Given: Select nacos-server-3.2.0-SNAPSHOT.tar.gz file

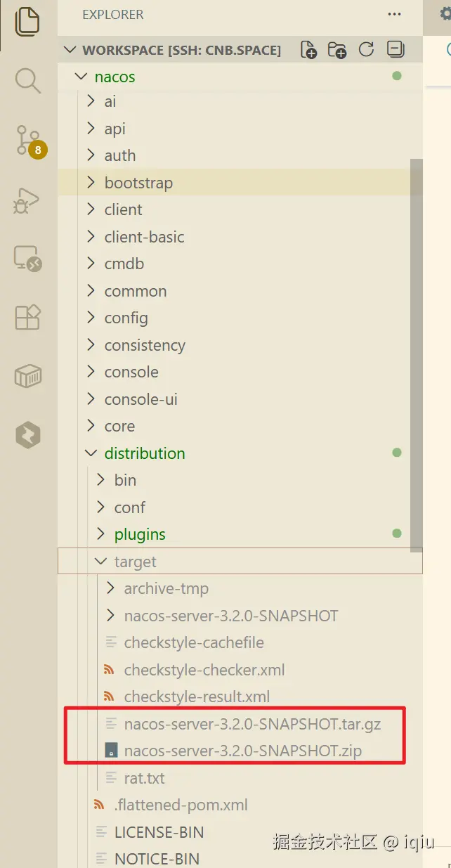Looking at the screenshot, I should pyautogui.click(x=252, y=724).
